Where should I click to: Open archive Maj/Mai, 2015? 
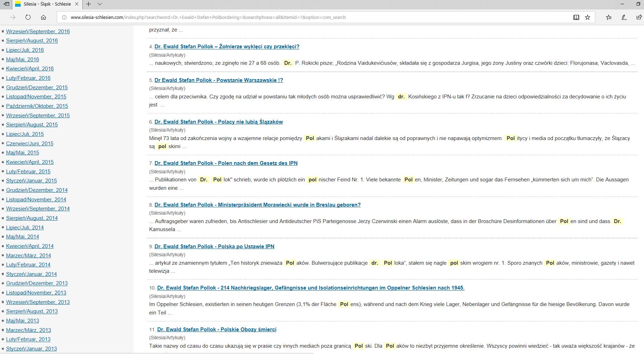coord(22,153)
